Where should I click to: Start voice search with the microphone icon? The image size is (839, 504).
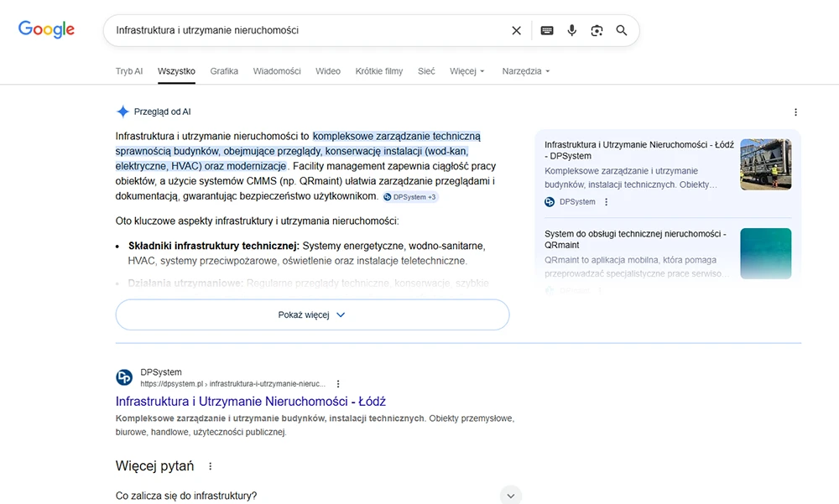[572, 30]
